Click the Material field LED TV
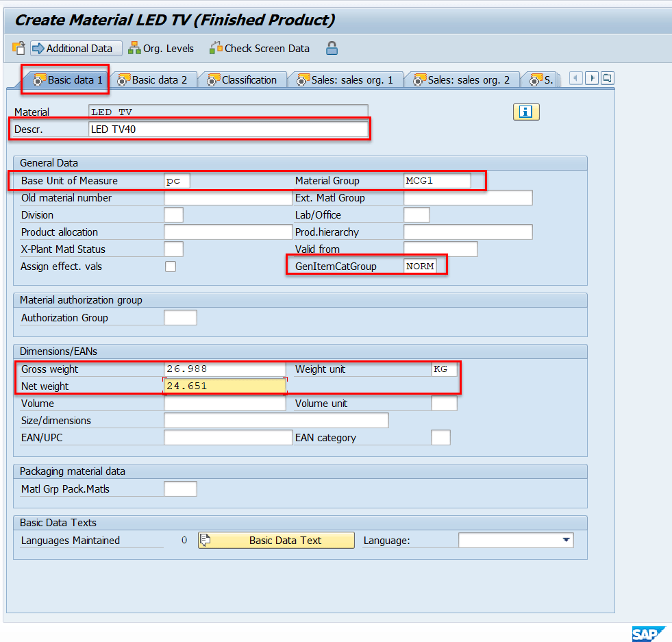 click(228, 112)
